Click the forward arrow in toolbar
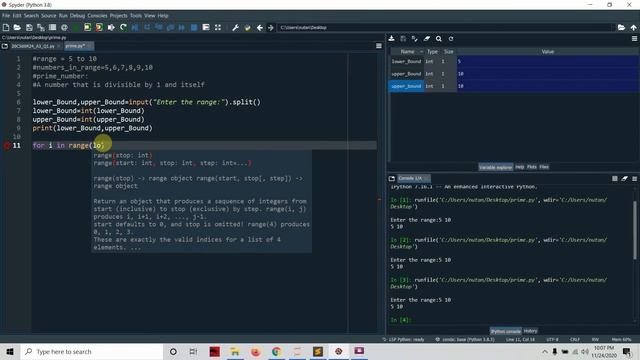The image size is (640, 360). 270,27
